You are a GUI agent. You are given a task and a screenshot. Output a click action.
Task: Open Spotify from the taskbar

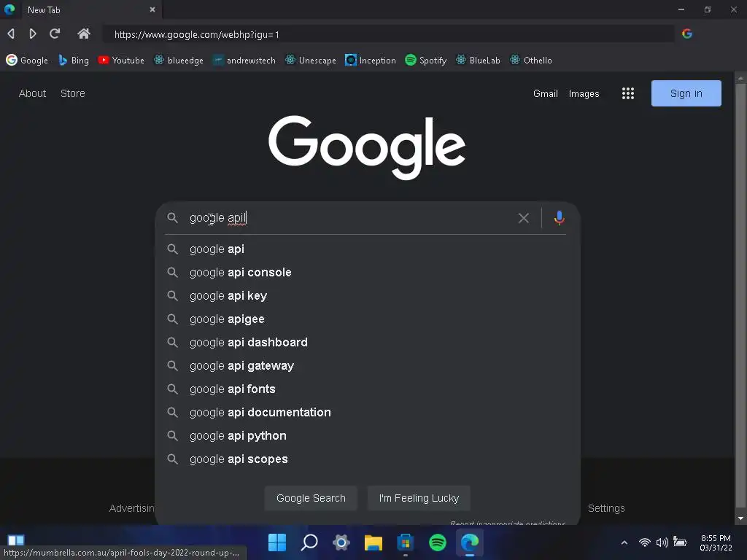pyautogui.click(x=438, y=542)
